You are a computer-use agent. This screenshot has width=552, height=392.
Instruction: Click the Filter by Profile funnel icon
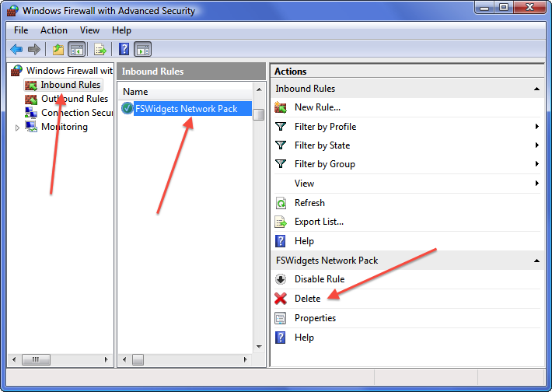point(281,127)
